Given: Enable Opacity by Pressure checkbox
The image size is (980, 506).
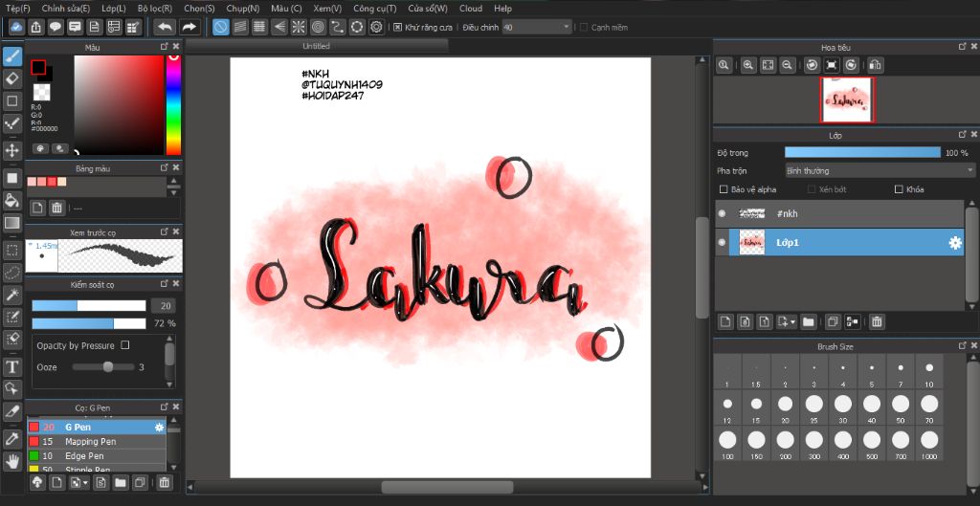Looking at the screenshot, I should [125, 345].
